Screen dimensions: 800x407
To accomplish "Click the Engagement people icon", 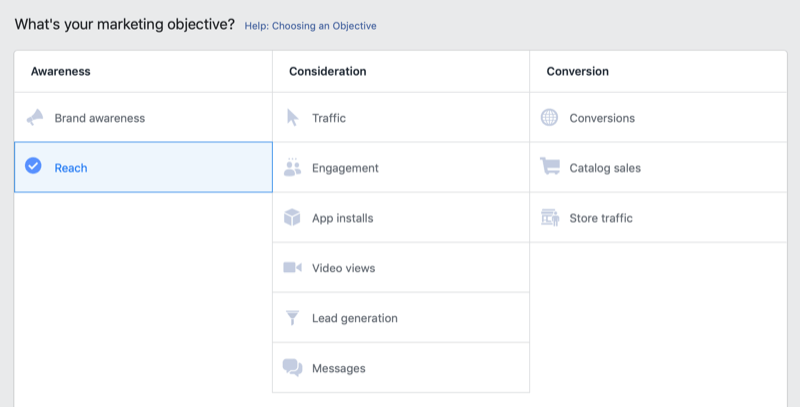I will (x=292, y=168).
